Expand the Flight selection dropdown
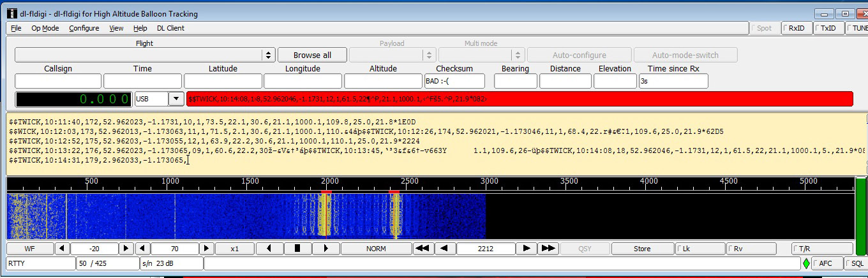Viewport: 868px width, 278px height. coord(269,55)
